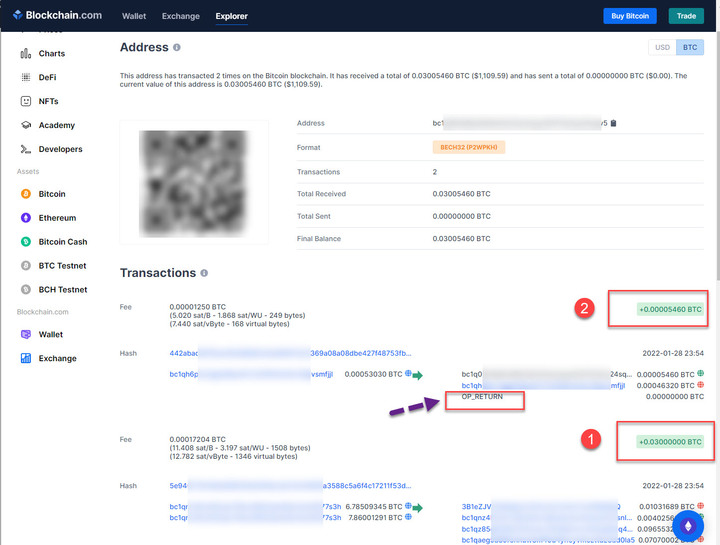The width and height of the screenshot is (720, 545).
Task: Click the BTC Testnet icon
Action: click(x=26, y=265)
